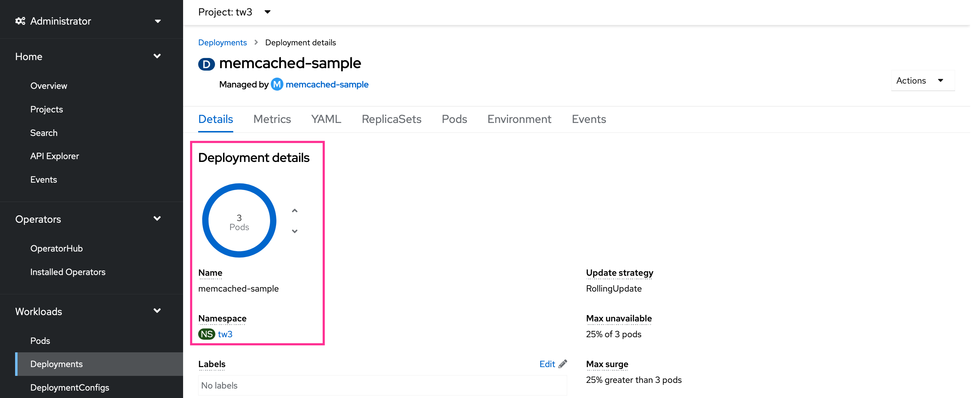Image resolution: width=980 pixels, height=398 pixels.
Task: Click the green NS namespace badge
Action: (207, 334)
